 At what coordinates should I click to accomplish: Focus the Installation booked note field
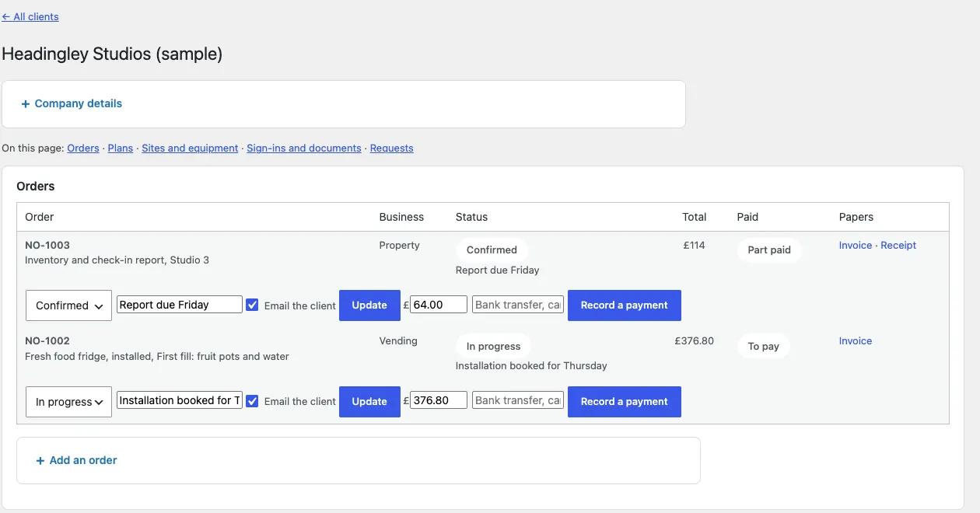pos(180,400)
